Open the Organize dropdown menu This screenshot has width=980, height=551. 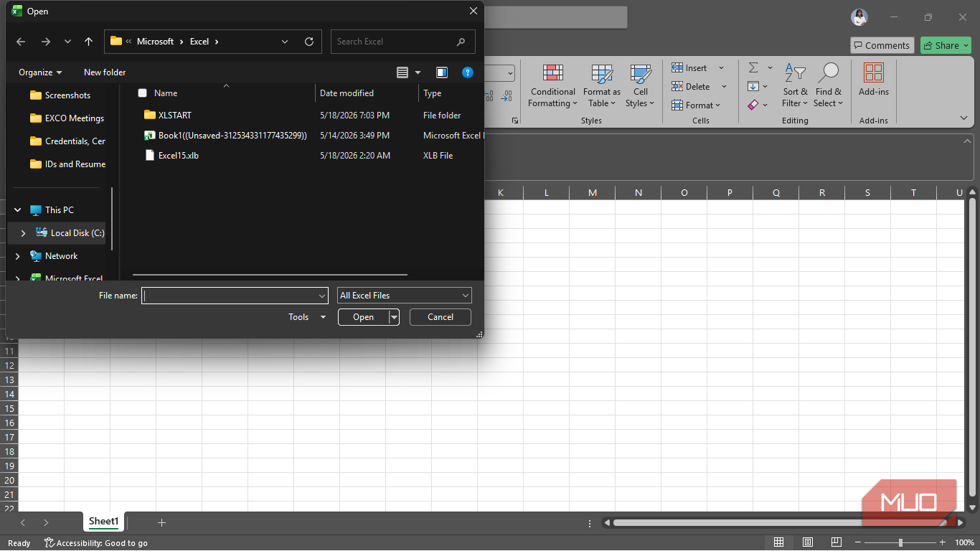tap(40, 72)
